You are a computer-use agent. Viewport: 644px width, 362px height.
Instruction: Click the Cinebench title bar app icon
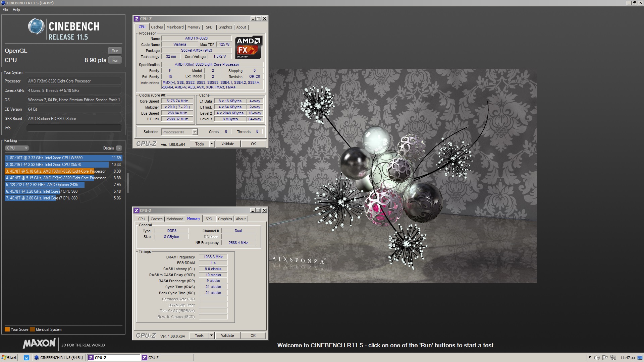[x=3, y=3]
